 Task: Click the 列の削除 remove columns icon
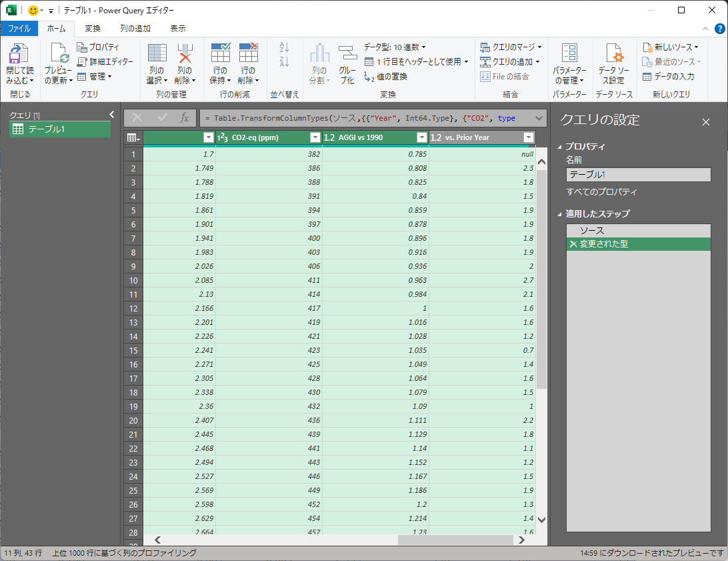185,53
